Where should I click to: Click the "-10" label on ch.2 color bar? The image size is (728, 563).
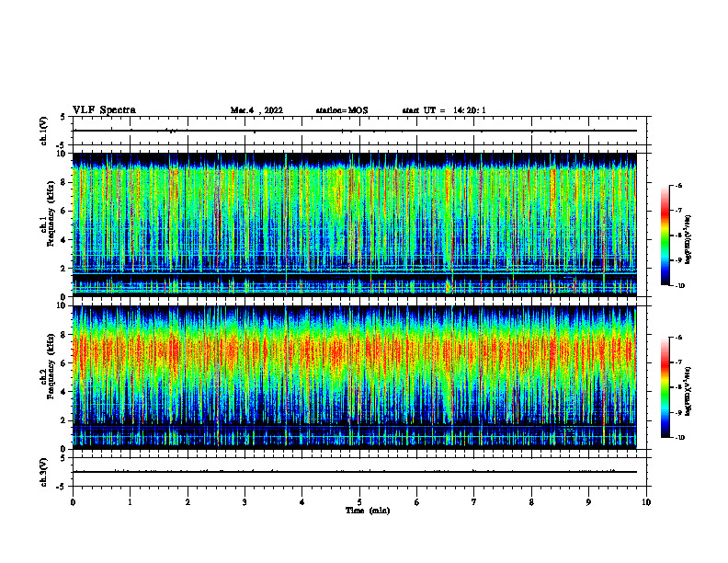click(679, 438)
